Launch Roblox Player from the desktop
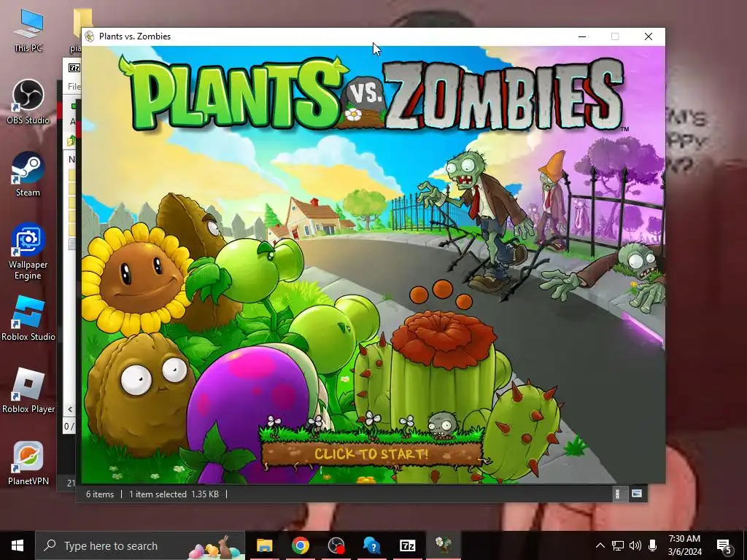 [x=28, y=391]
